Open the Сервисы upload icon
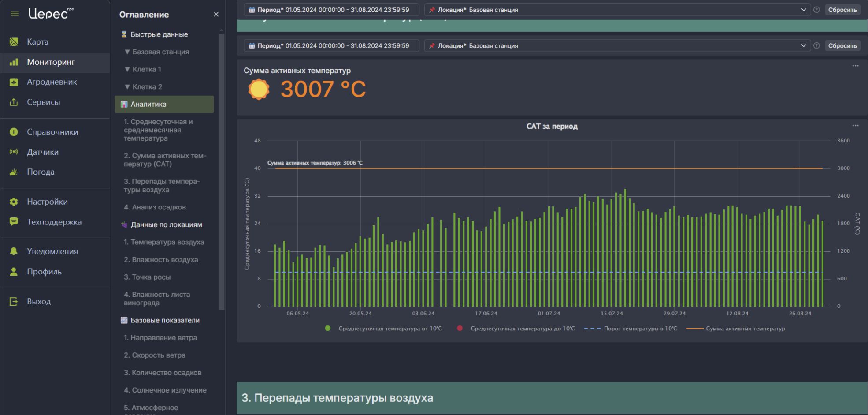The width and height of the screenshot is (868, 415). coord(14,102)
